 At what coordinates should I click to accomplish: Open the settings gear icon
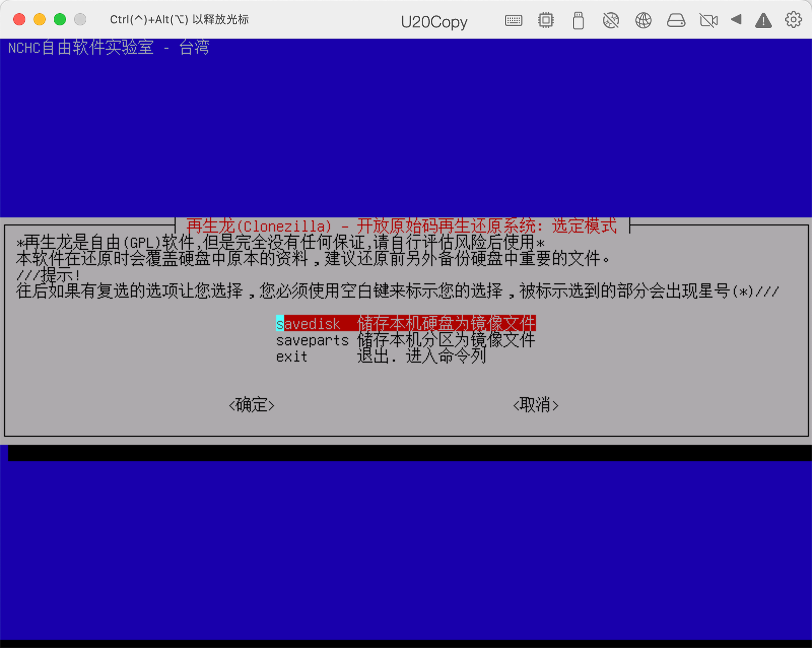[793, 20]
